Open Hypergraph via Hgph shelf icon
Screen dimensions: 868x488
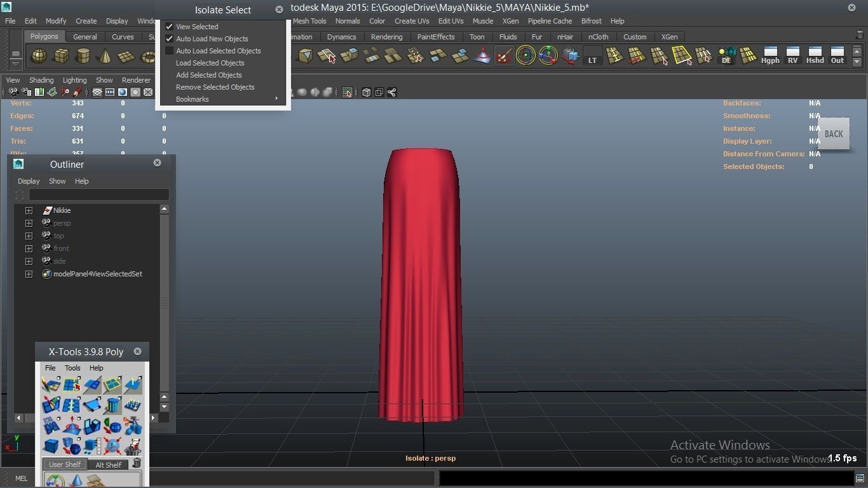[x=770, y=55]
